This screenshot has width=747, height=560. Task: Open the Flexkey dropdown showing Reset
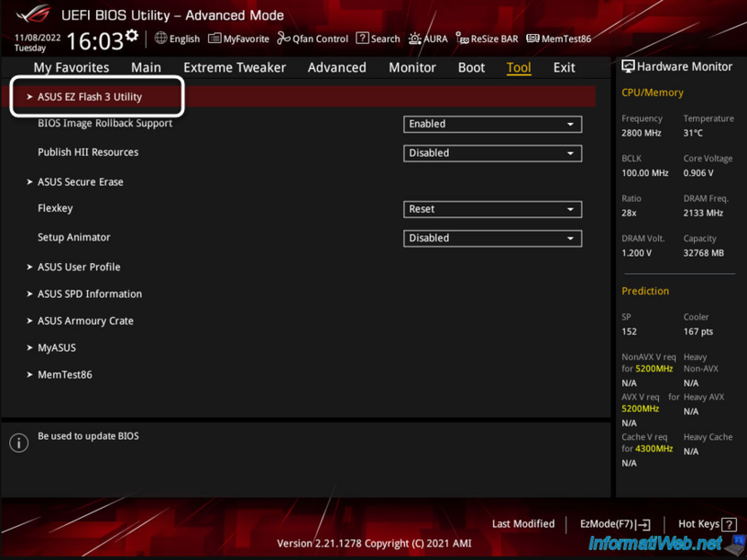tap(492, 208)
